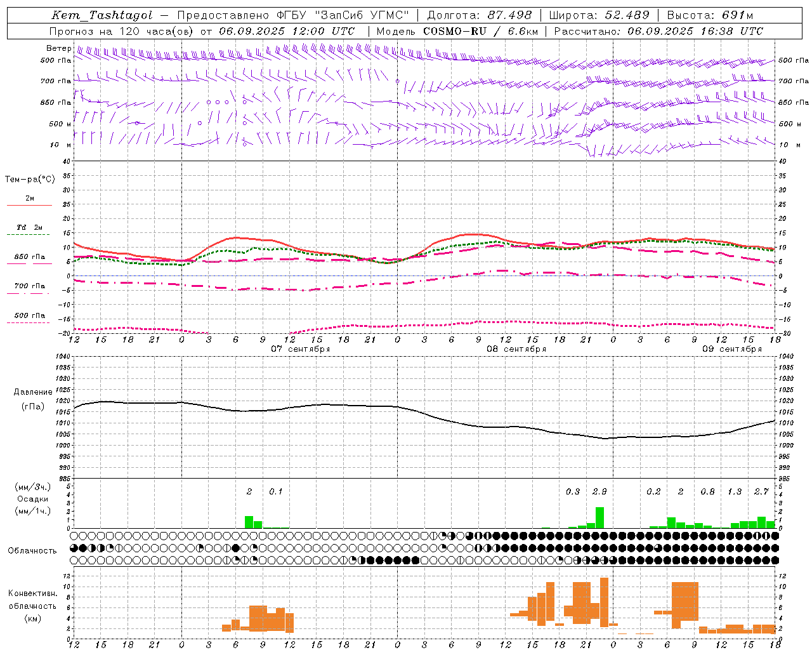The height and width of the screenshot is (650, 812).
Task: Click the 'Td 2м' dew point legend
Action: 30,227
